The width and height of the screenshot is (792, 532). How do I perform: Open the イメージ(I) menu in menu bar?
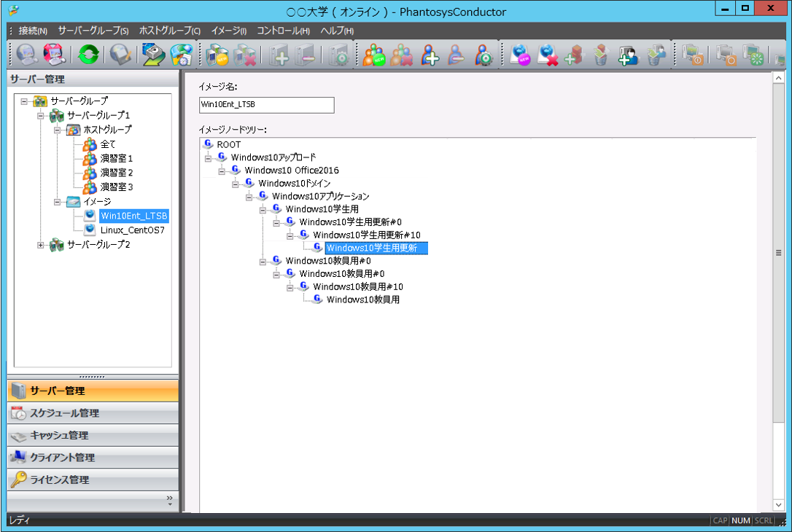(229, 31)
